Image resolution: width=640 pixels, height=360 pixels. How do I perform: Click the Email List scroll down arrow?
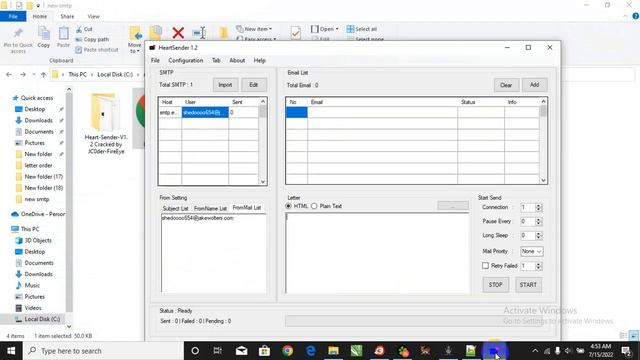pos(543,180)
